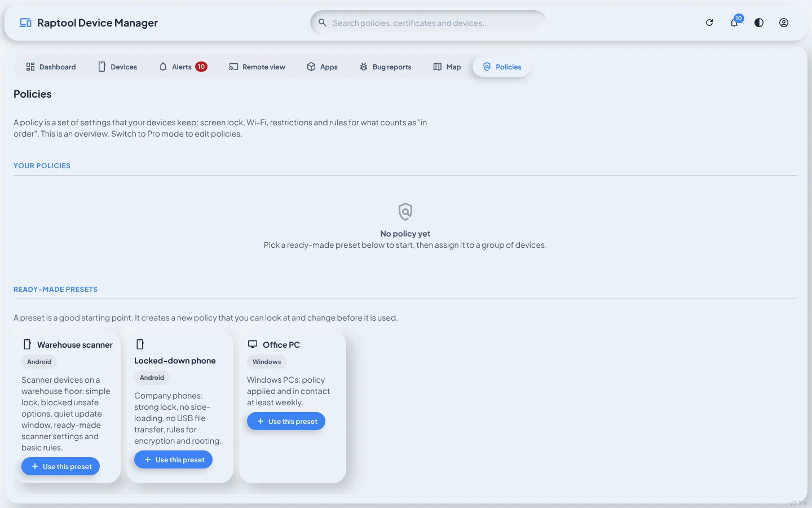Click the YOUR POLICIES section heading
812x508 pixels.
(42, 165)
